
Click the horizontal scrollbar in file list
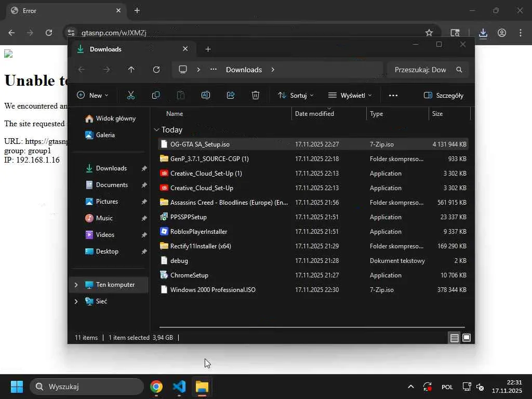click(312, 327)
